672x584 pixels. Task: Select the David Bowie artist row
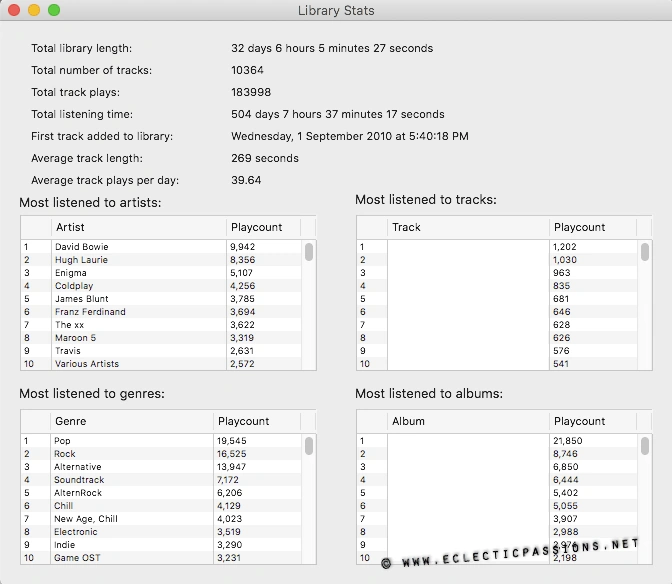161,247
